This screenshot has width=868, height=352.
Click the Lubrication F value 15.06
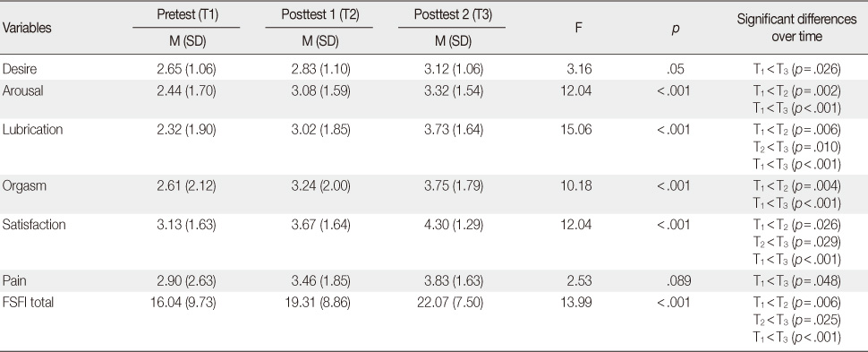[576, 130]
